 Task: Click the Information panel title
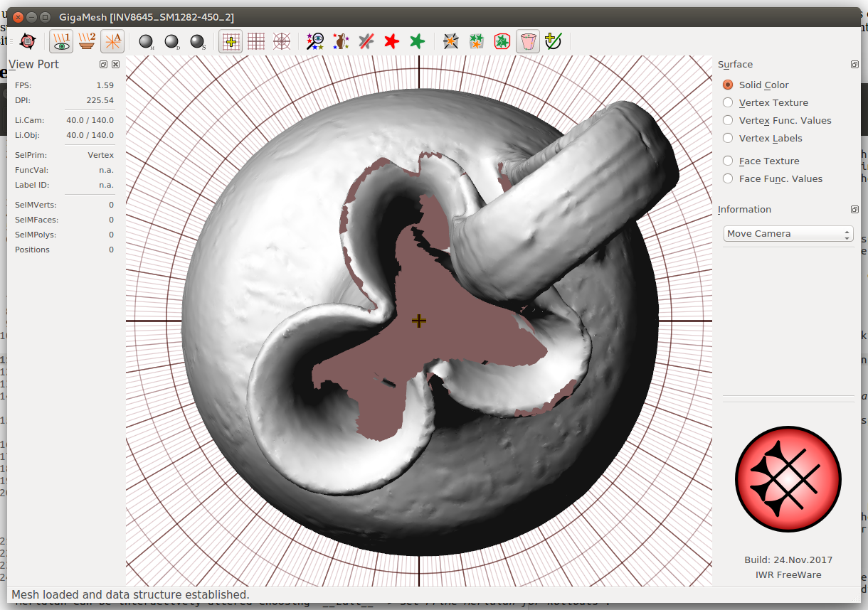pos(744,209)
